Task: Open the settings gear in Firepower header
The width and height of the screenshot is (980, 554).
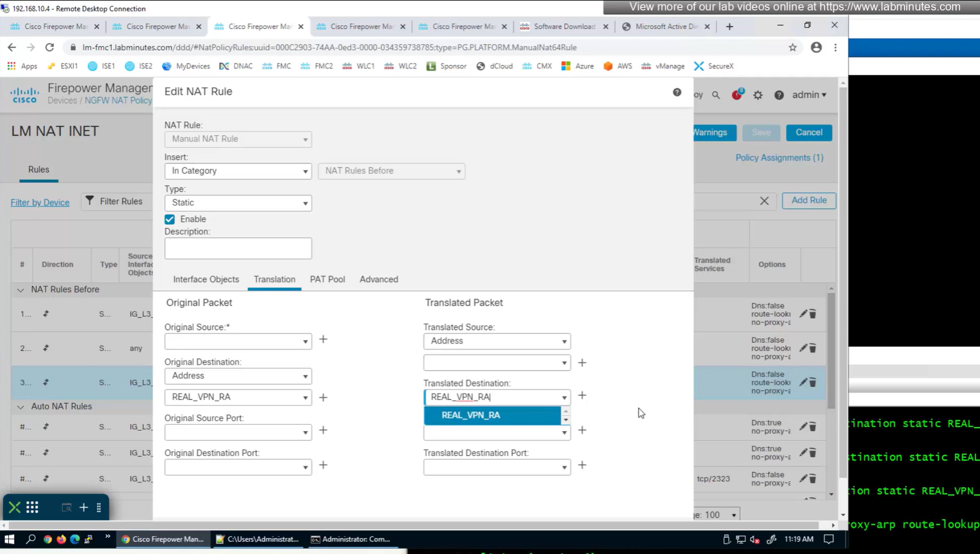Action: tap(758, 95)
